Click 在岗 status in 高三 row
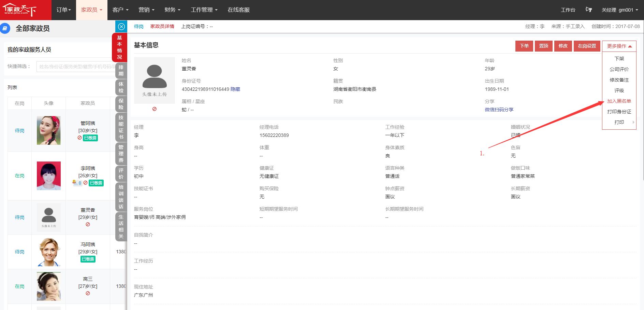Image resolution: width=644 pixels, height=310 pixels. click(19, 286)
